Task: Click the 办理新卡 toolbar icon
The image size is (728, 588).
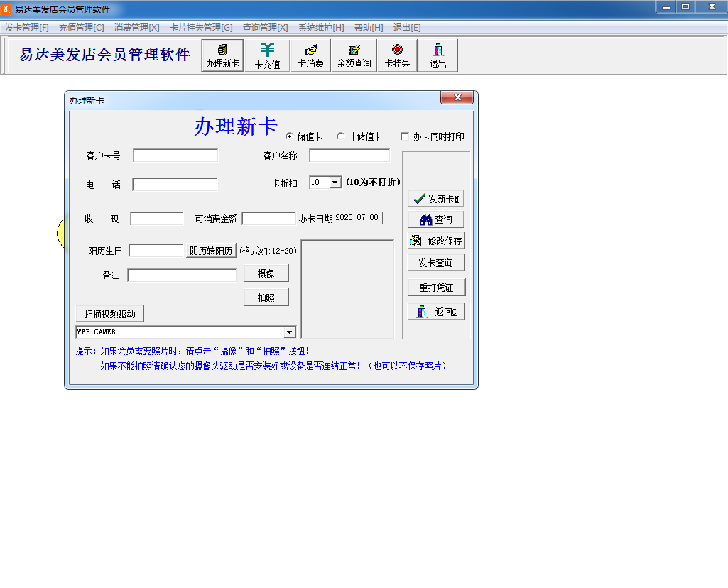Action: tap(222, 55)
